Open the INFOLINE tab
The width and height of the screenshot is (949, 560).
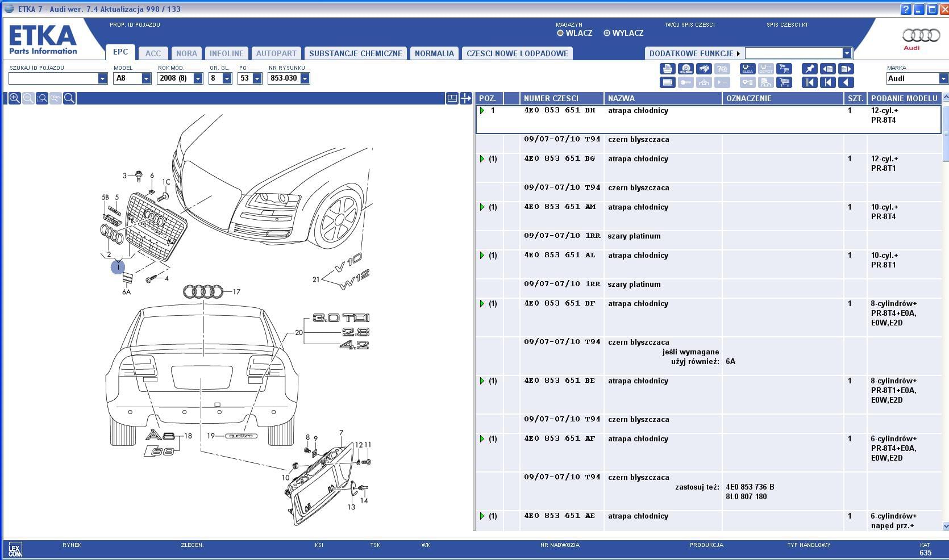pos(226,53)
